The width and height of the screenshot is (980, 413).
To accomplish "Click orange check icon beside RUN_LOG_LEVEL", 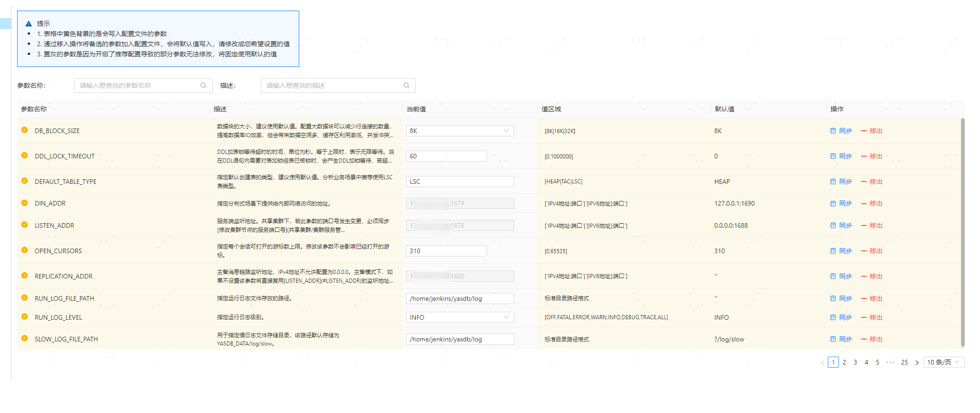I will 25,317.
